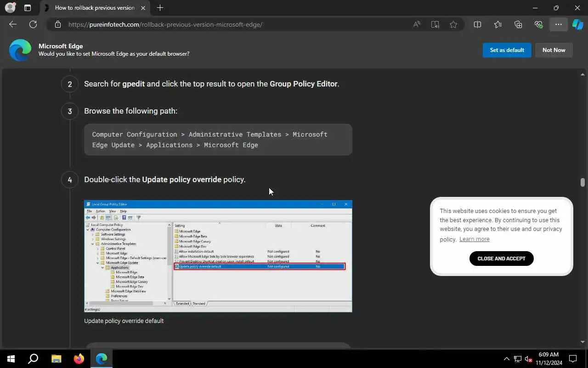Open the Settings and more menu
The width and height of the screenshot is (588, 368).
559,24
